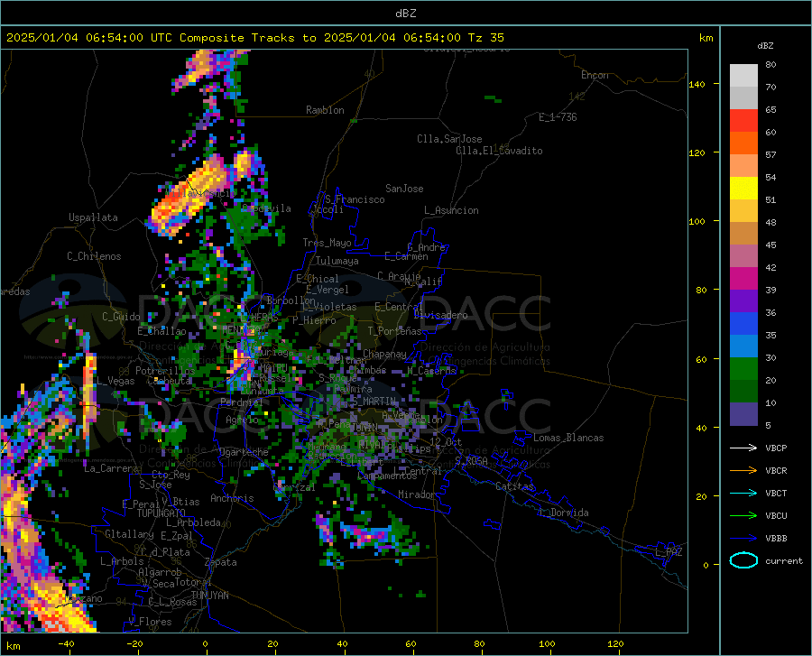Pick the 48 dBZ tan color swatch
812x656 pixels.
tap(743, 234)
